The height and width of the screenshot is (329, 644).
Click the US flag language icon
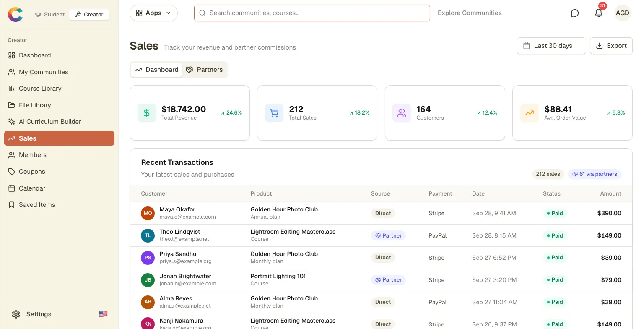[103, 314]
